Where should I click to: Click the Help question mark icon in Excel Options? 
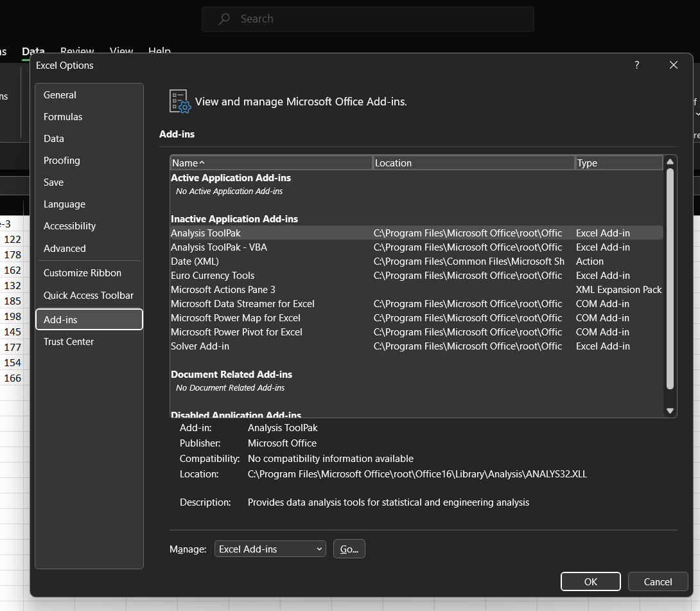click(x=636, y=65)
